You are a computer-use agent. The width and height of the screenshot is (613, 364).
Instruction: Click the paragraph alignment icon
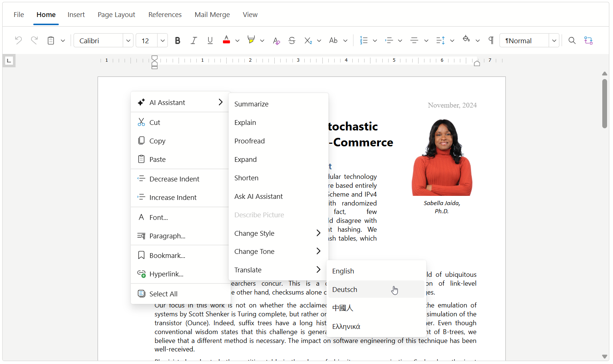tap(414, 40)
